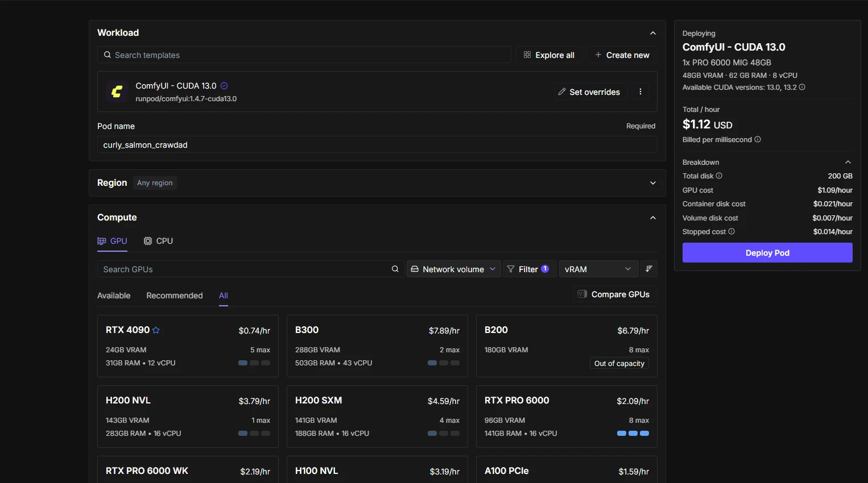
Task: Click the Any region badge
Action: click(155, 183)
